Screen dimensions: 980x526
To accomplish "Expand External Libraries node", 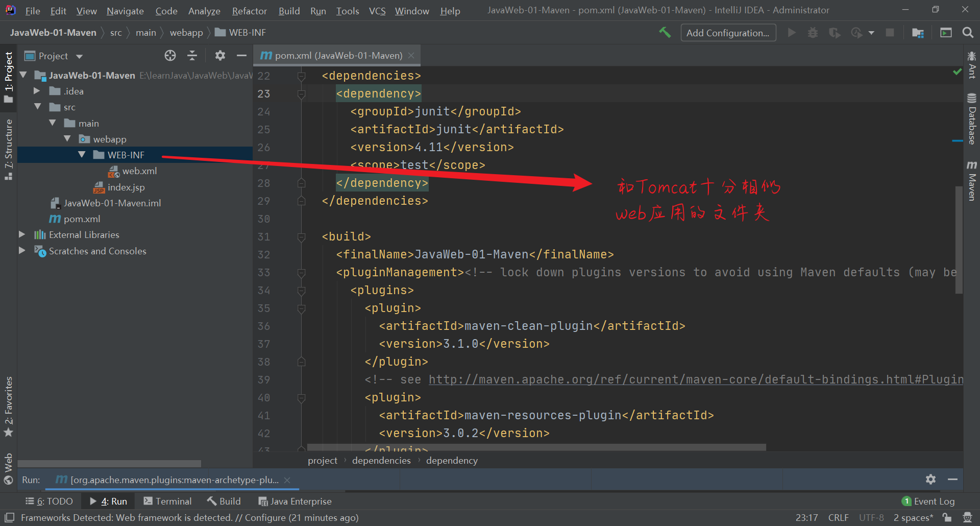I will point(22,234).
